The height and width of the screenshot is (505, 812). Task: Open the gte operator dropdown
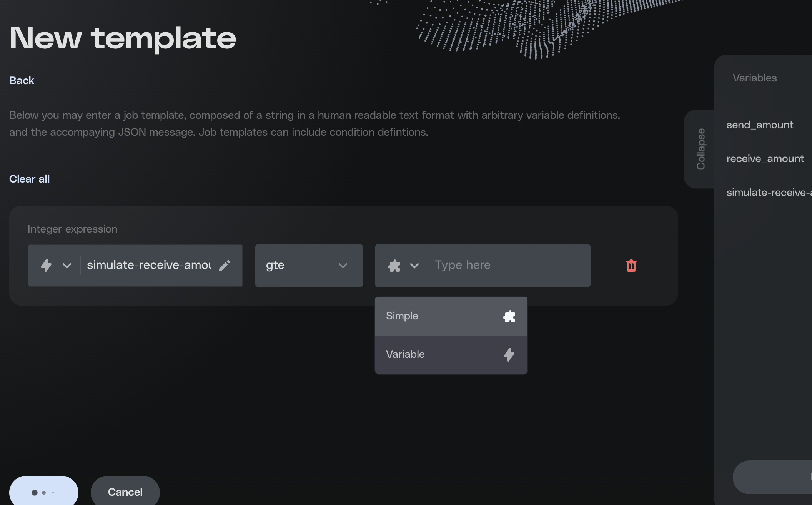[309, 266]
